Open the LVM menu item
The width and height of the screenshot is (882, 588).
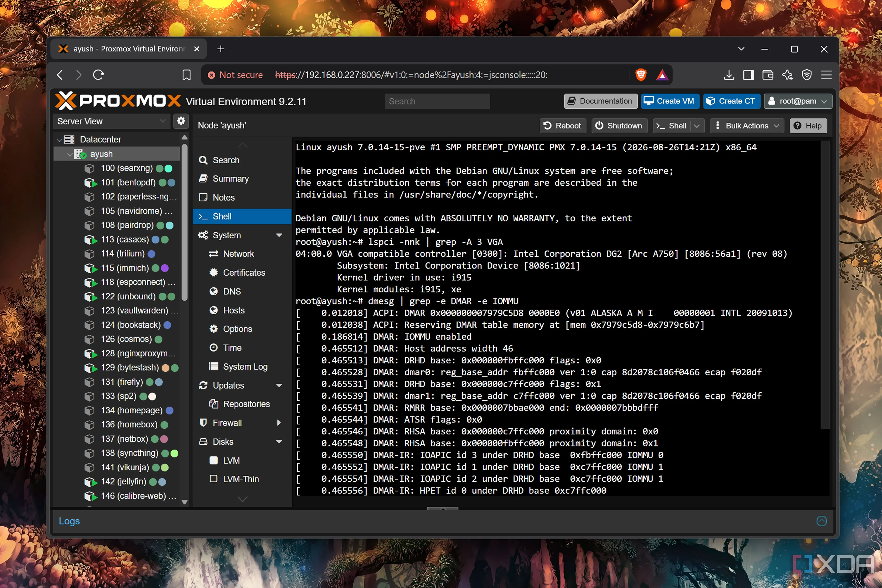(x=242, y=461)
